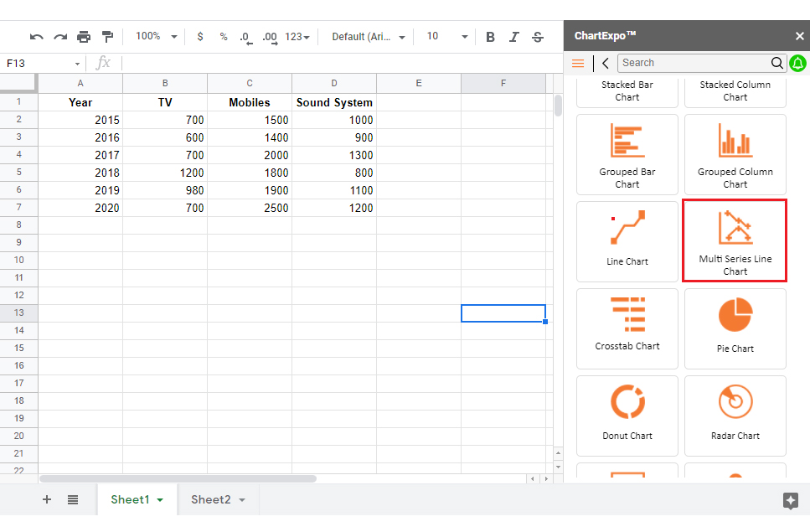This screenshot has height=532, width=810.
Task: Switch to the Sheet2 tab
Action: tap(218, 499)
